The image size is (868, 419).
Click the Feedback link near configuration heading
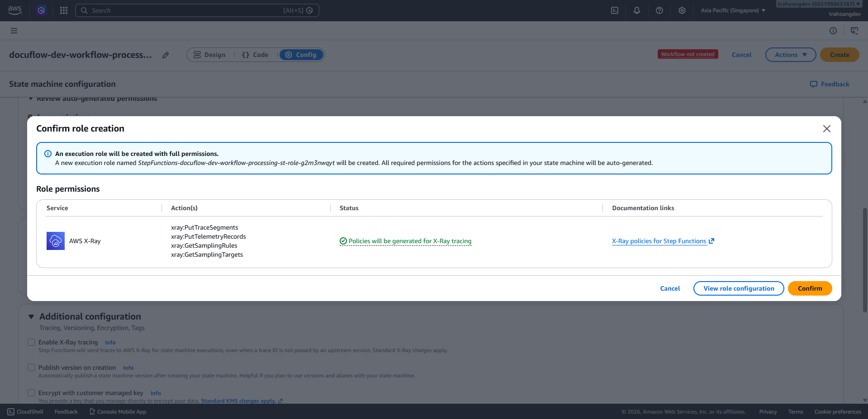pos(830,84)
